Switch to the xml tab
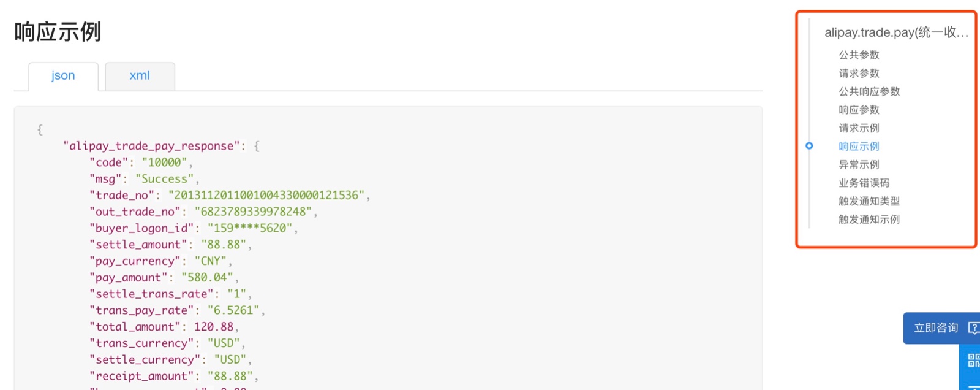 [x=140, y=76]
